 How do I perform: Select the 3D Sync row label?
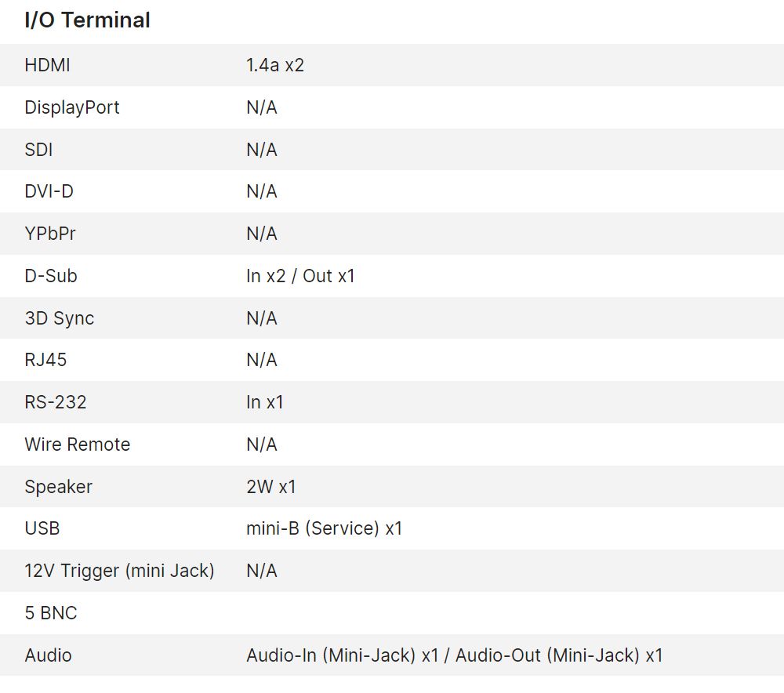click(x=59, y=318)
